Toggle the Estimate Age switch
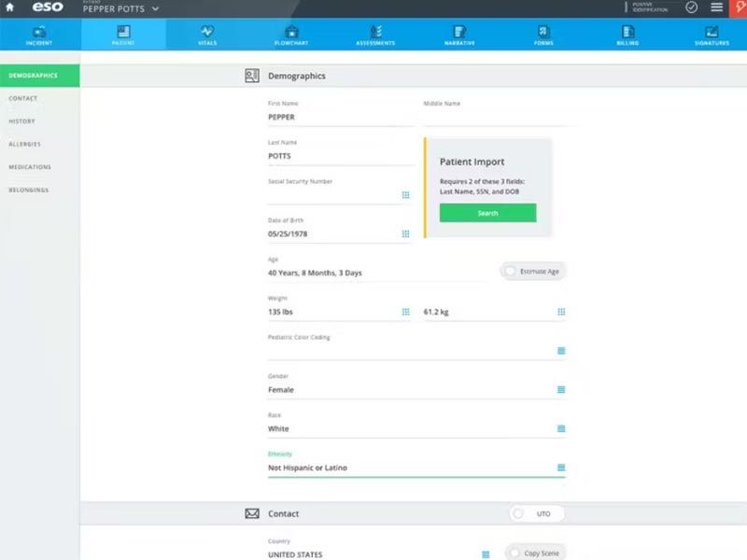Screen dimensions: 747x560 click(509, 271)
